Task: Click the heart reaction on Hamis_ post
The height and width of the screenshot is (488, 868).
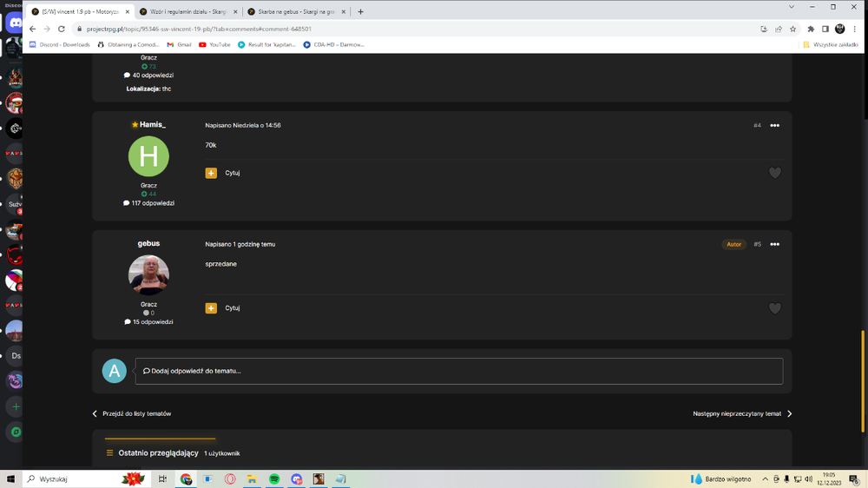Action: pos(774,173)
